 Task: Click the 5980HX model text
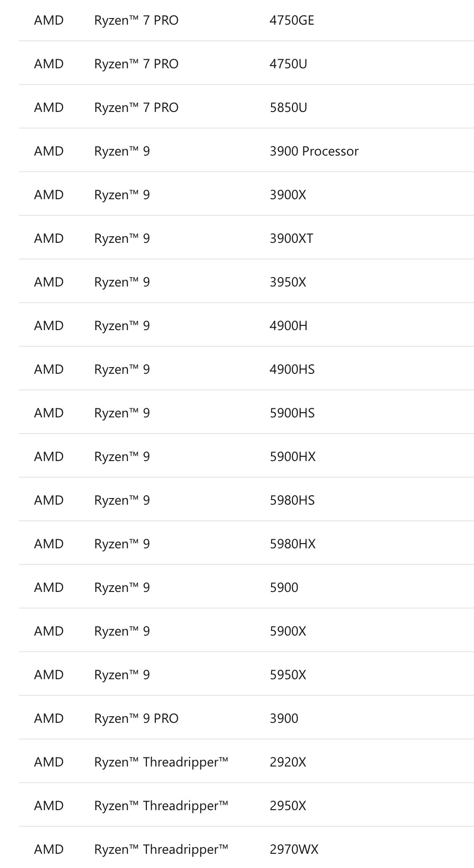pos(292,544)
